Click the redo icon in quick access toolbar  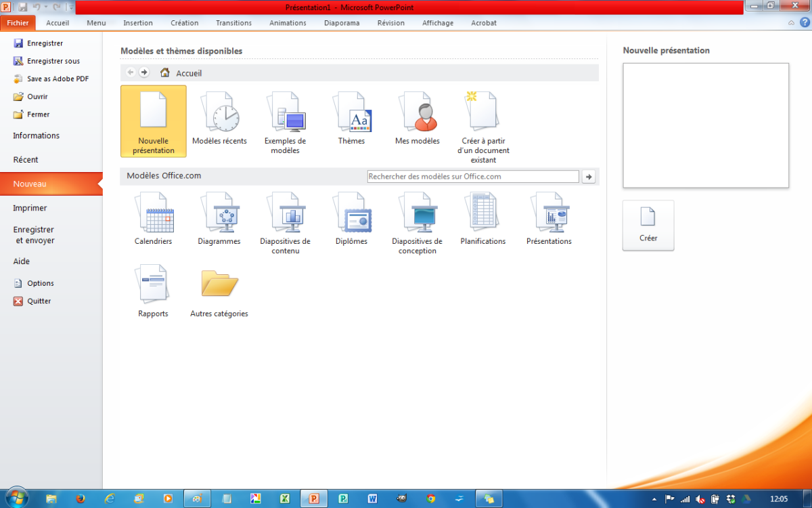tap(57, 7)
